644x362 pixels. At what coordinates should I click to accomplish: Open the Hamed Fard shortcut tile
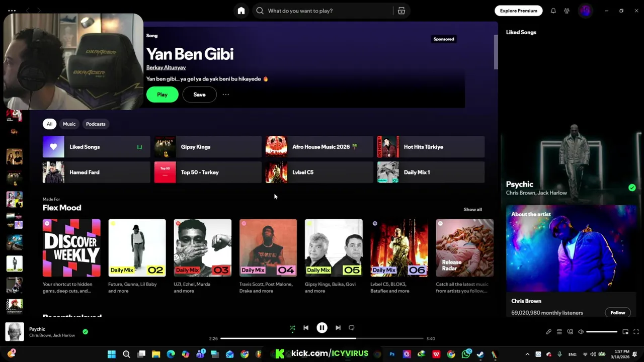(x=97, y=172)
